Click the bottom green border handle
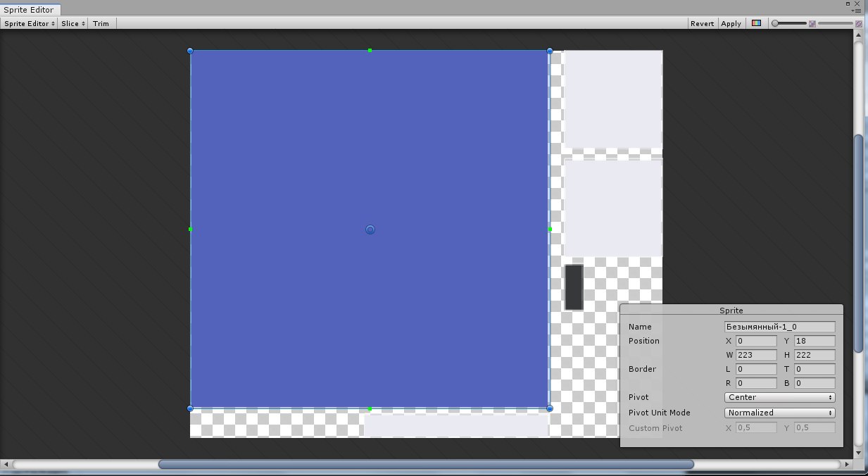This screenshot has height=476, width=868. [370, 408]
